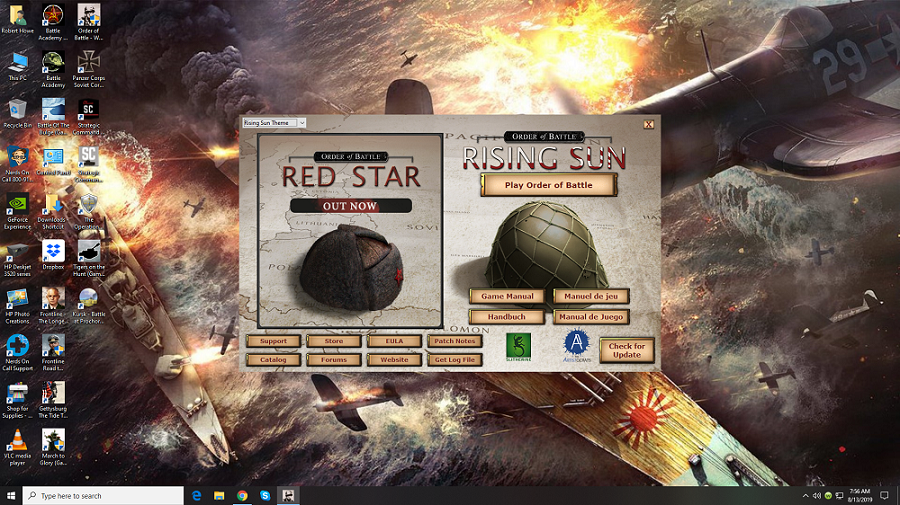Screen dimensions: 900x505
Task: Open the game Website
Action: (x=394, y=360)
